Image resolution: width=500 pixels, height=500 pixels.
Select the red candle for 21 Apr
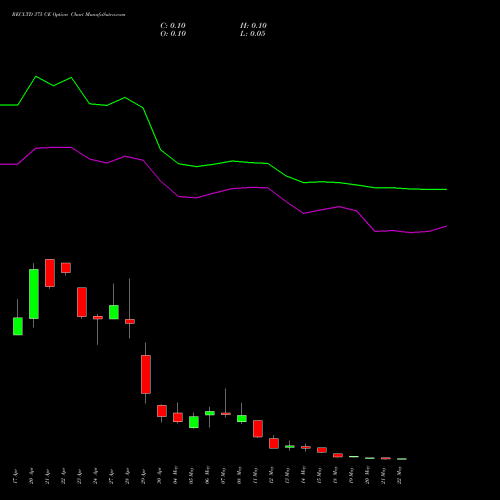pos(50,273)
